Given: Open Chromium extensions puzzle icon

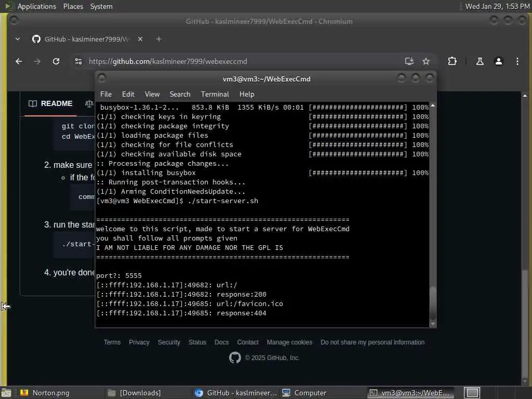Looking at the screenshot, I should (x=452, y=61).
